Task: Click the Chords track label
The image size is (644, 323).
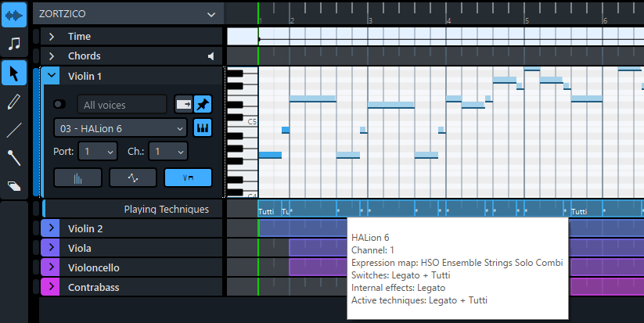Action: 85,56
